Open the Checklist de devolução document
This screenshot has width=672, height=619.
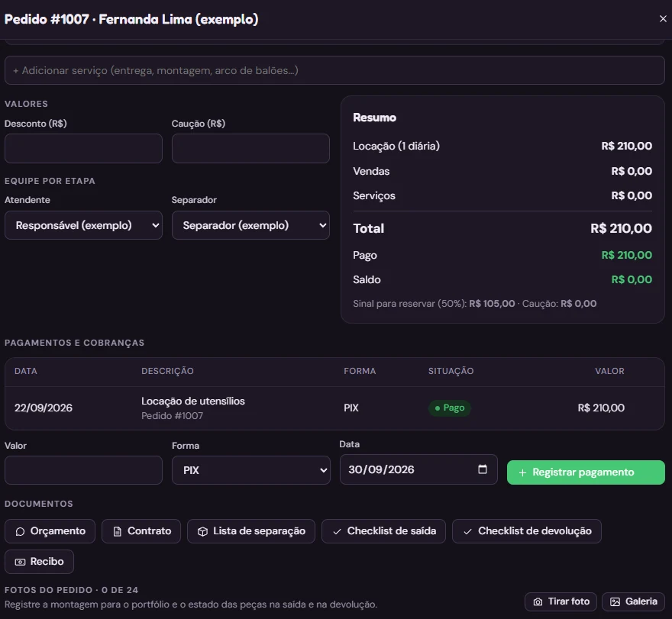tap(527, 531)
